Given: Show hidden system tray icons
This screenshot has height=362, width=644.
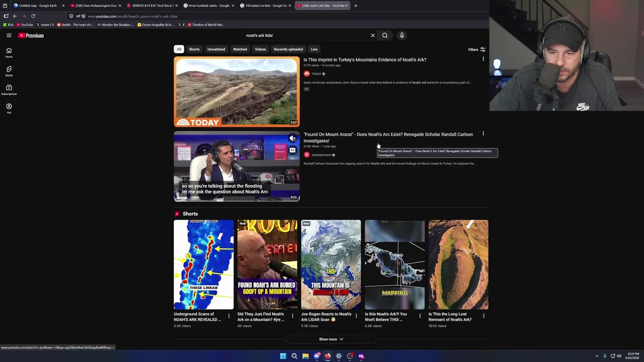Looking at the screenshot, I should 597,356.
